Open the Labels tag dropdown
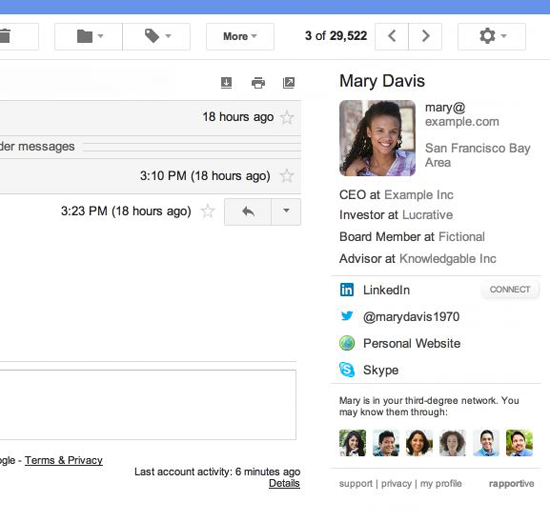 point(156,36)
